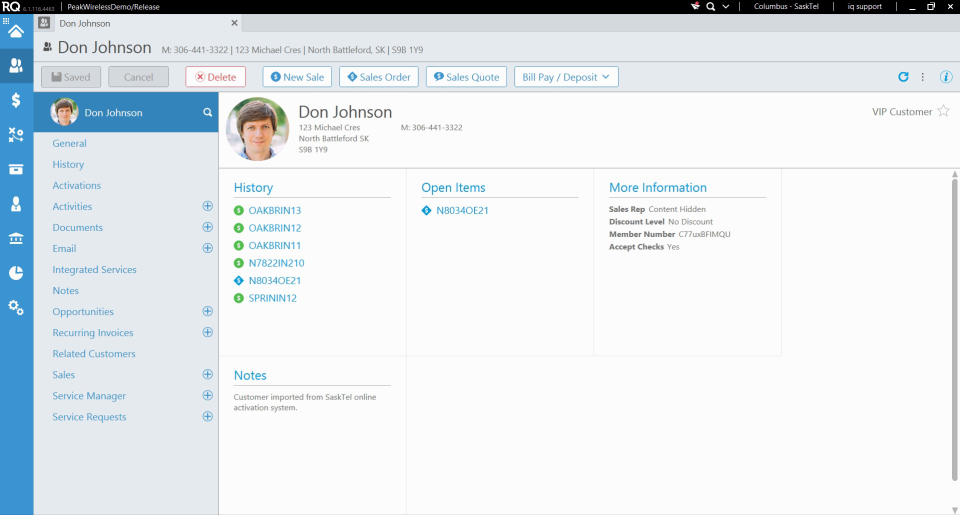Expand the plus next to Activities
This screenshot has width=960, height=515.
pyautogui.click(x=207, y=206)
